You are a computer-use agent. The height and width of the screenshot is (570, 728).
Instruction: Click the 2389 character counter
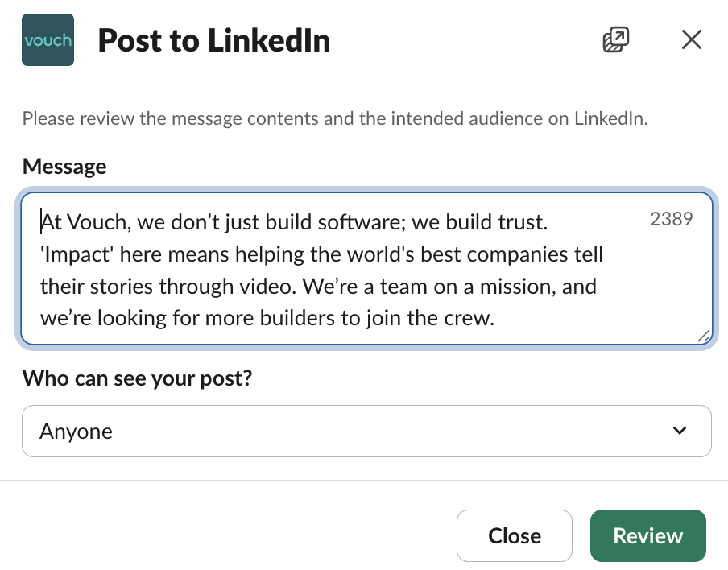point(671,219)
